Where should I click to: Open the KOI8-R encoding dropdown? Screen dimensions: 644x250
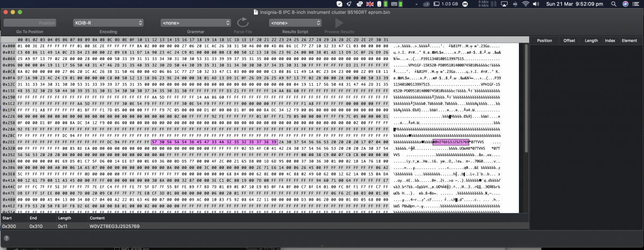click(108, 23)
